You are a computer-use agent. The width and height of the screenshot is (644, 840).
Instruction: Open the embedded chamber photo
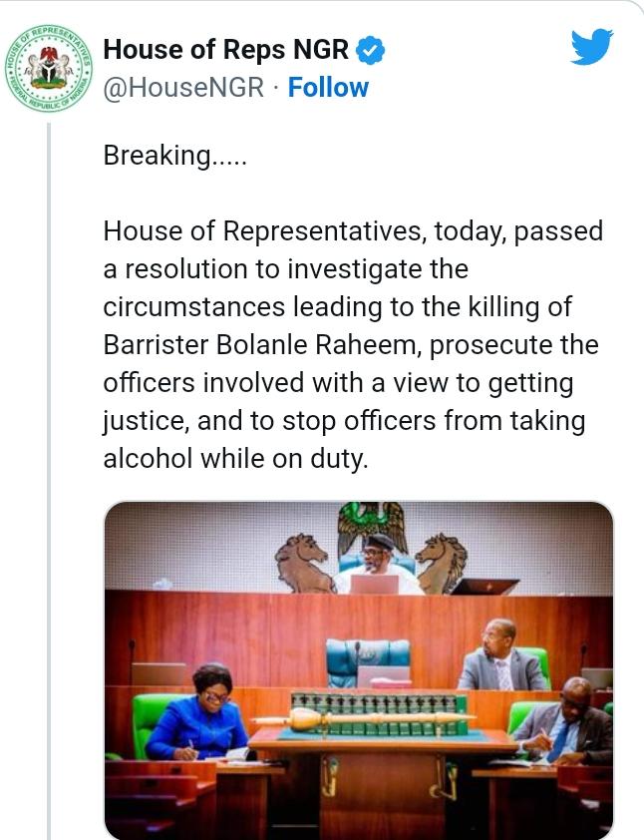tap(359, 668)
